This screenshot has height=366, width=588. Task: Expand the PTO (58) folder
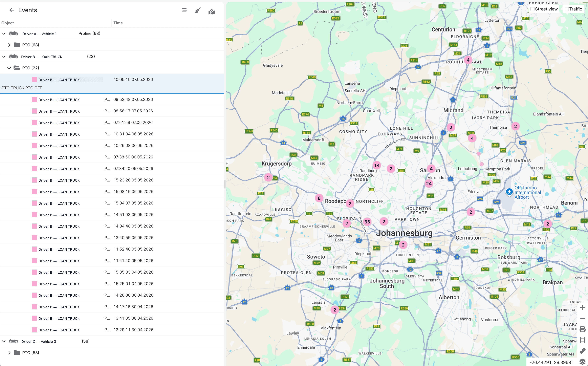9,352
